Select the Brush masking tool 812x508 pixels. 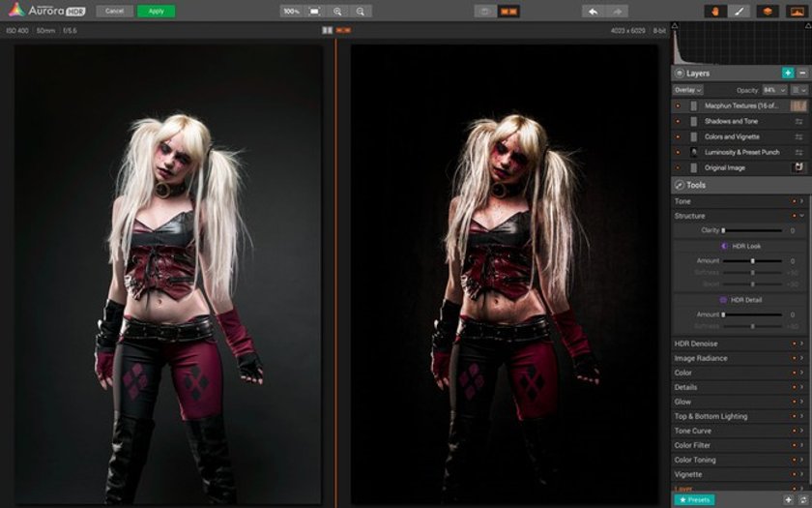tap(739, 11)
